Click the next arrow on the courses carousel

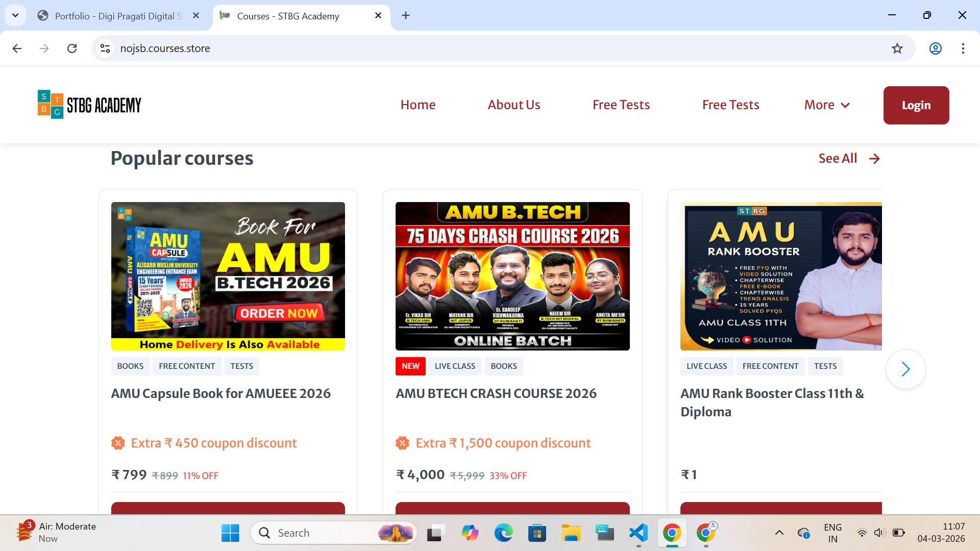(905, 369)
